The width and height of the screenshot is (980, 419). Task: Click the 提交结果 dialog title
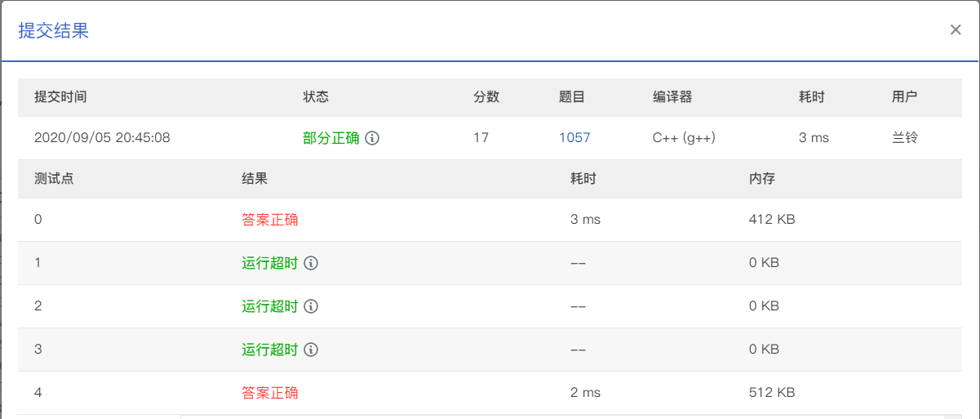(x=53, y=31)
